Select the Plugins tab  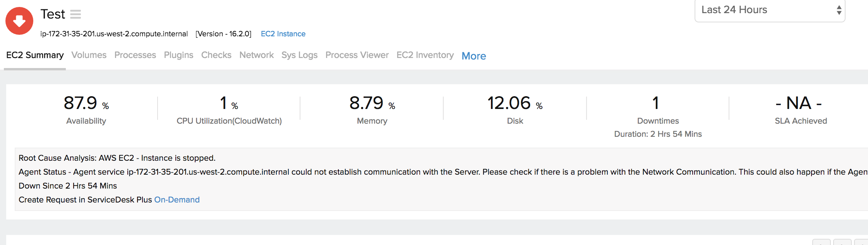(x=178, y=55)
